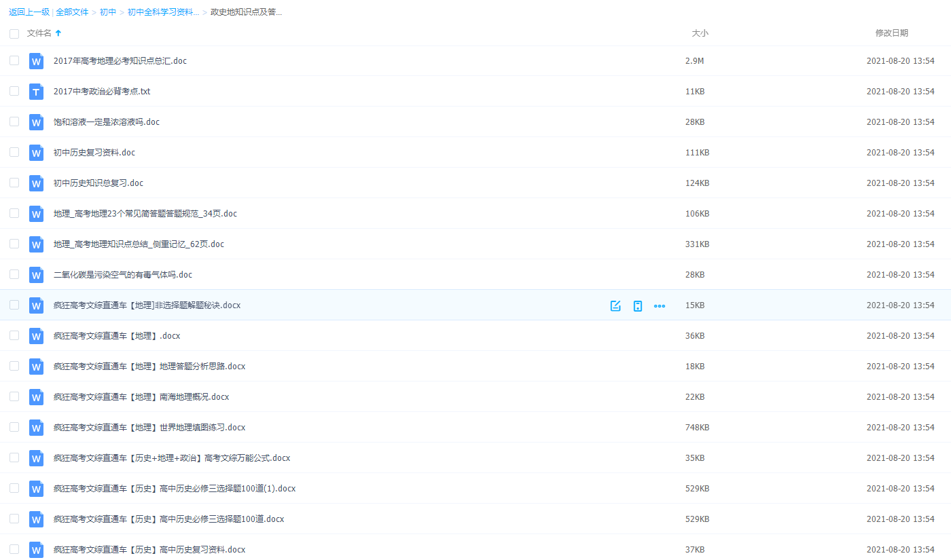Tick the checkbox for 高考文综万能公式.docx

click(x=14, y=458)
